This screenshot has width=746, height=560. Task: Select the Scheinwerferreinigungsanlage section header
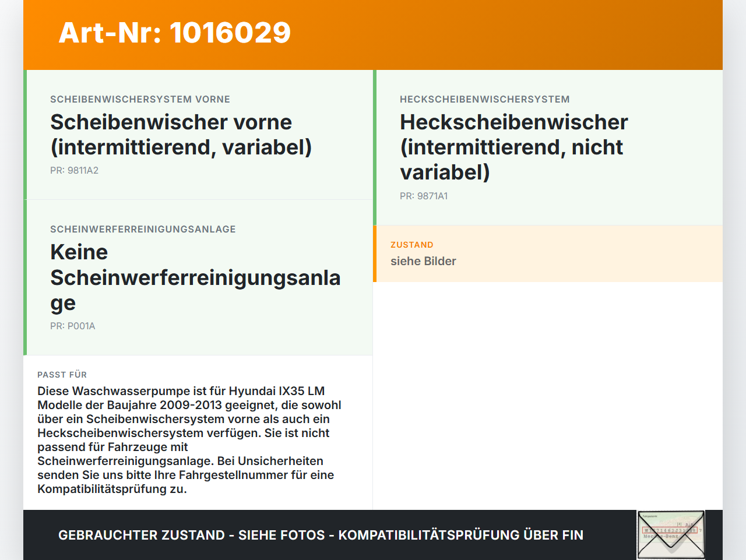click(x=143, y=229)
